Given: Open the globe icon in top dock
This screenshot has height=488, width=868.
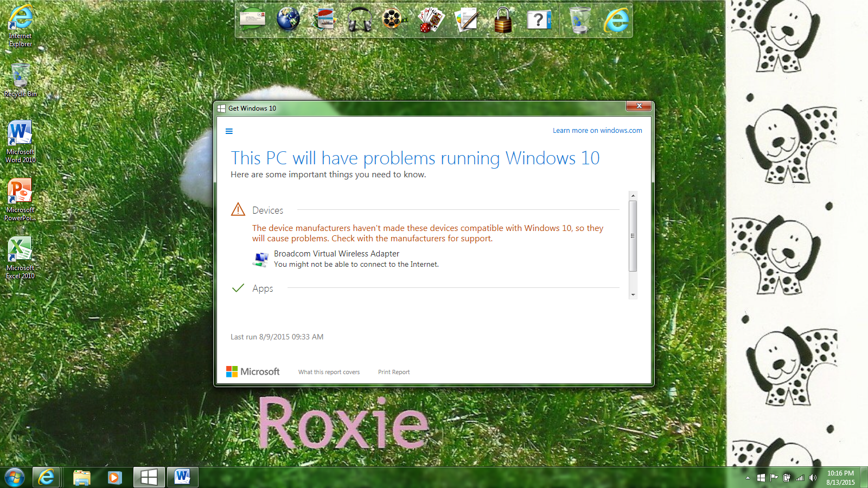Looking at the screenshot, I should tap(288, 21).
